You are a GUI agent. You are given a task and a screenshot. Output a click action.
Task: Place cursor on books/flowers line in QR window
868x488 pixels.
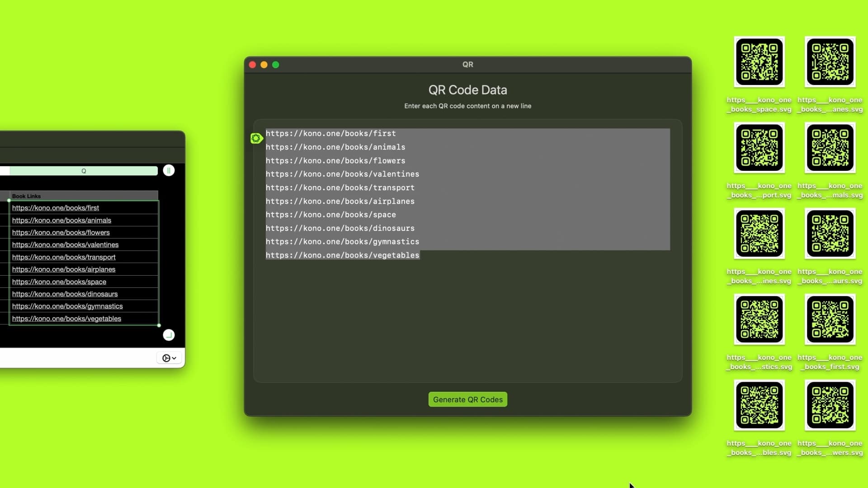tap(335, 160)
